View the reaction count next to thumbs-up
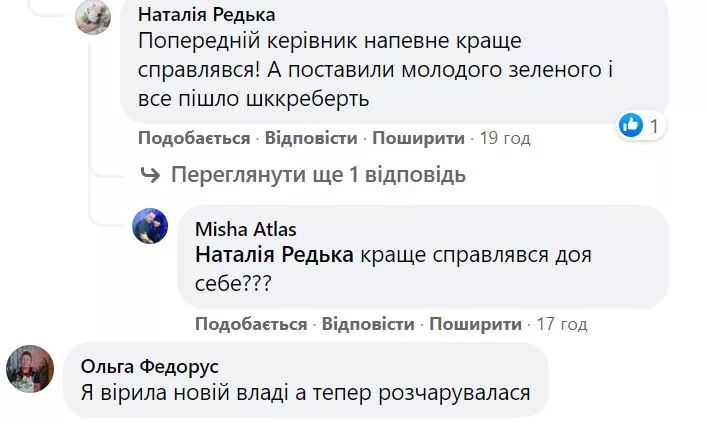Viewport: 708px width, 423px height. [x=654, y=126]
